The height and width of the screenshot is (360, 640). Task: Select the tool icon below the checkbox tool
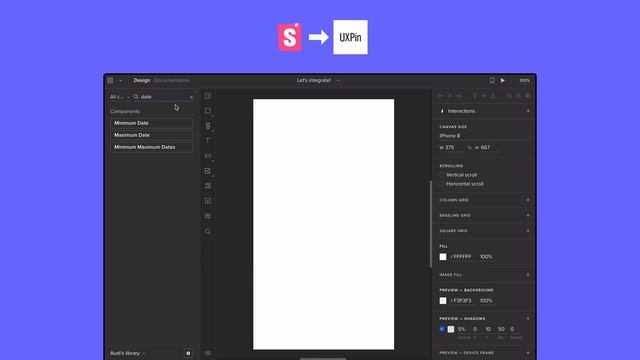coord(208,186)
